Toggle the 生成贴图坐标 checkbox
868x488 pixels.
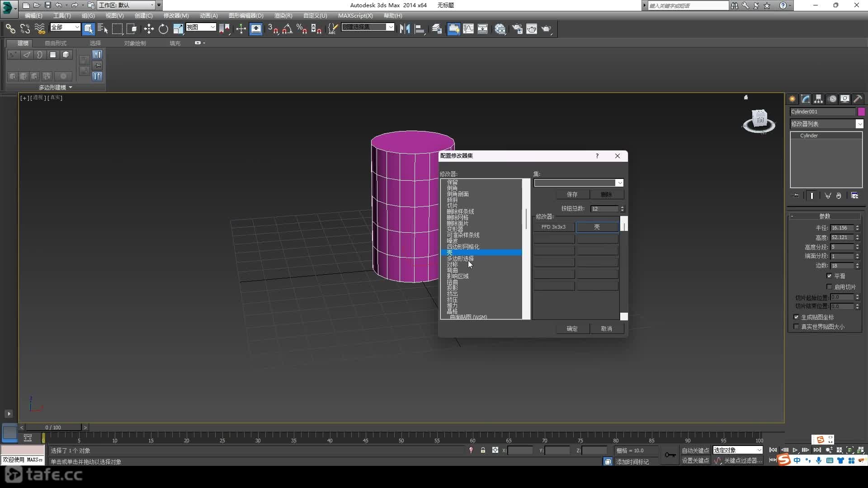point(796,317)
